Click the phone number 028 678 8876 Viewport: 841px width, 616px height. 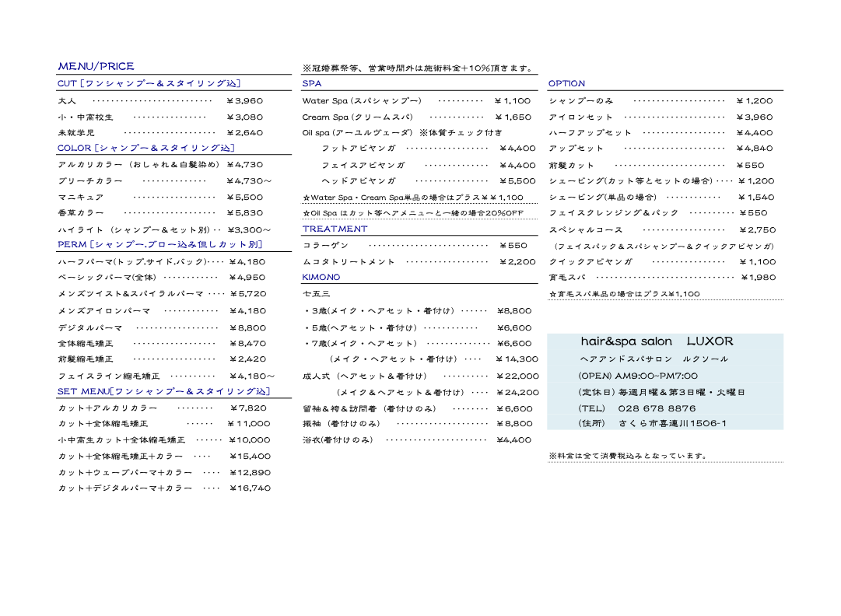657,408
